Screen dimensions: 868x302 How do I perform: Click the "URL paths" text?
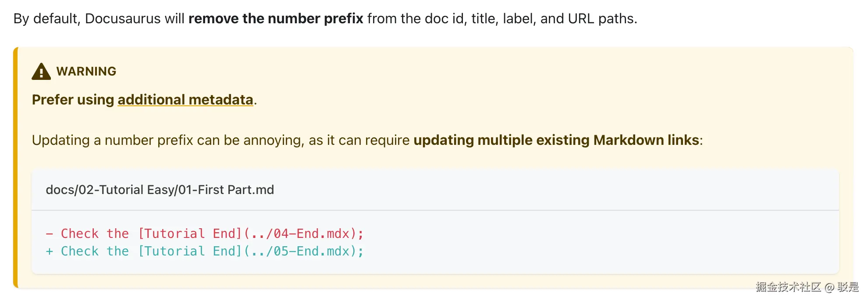click(x=601, y=18)
